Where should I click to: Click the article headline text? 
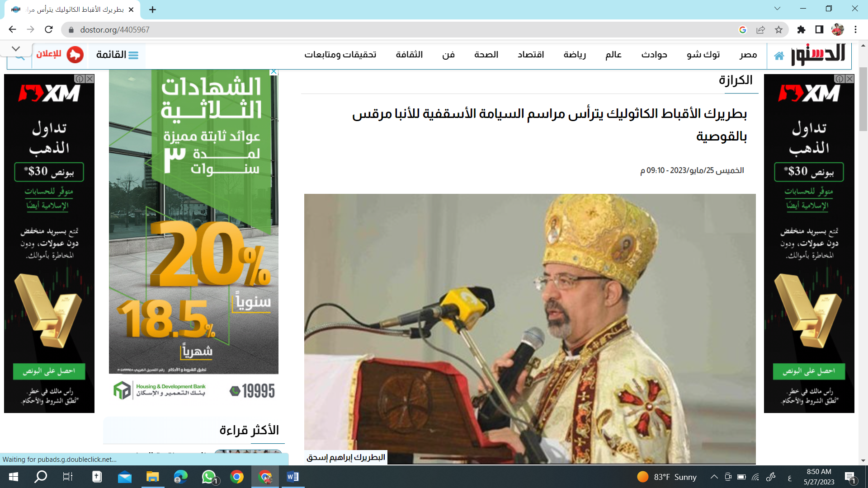click(549, 125)
